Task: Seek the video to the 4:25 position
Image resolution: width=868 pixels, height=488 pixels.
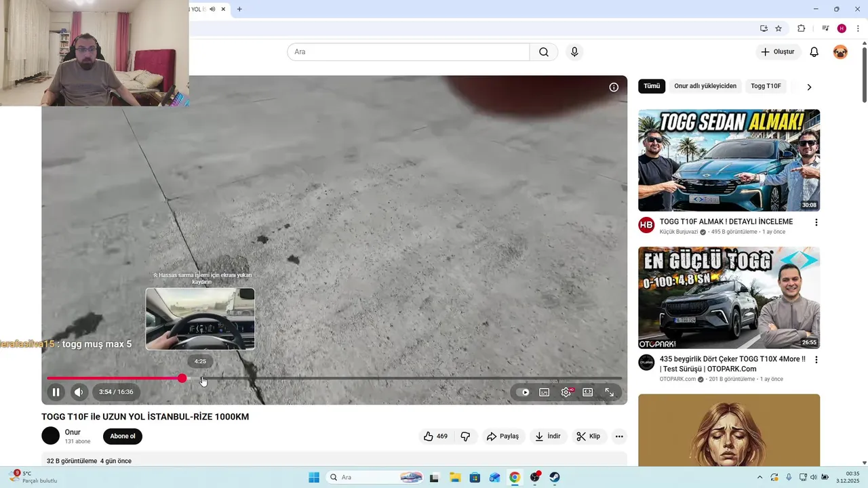Action: pyautogui.click(x=201, y=378)
